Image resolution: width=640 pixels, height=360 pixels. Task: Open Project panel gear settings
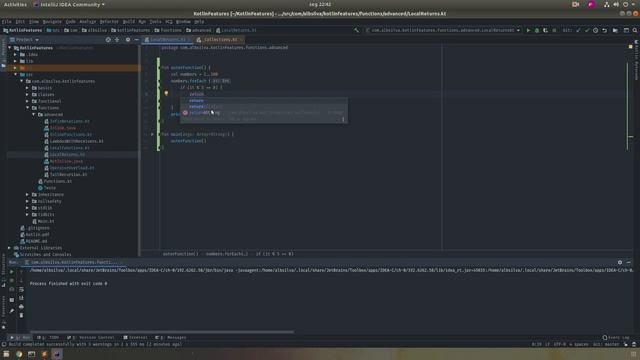[x=128, y=40]
